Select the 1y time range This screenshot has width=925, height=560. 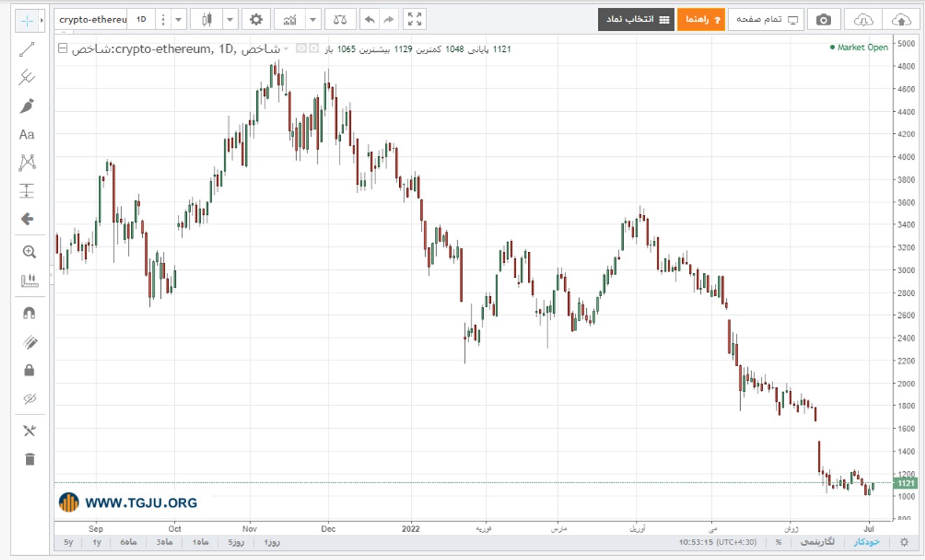tap(97, 542)
